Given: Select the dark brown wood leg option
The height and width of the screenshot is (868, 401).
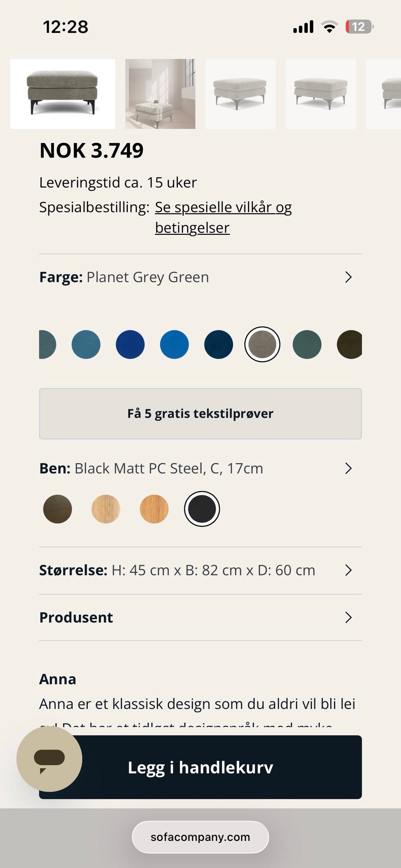Looking at the screenshot, I should point(58,509).
